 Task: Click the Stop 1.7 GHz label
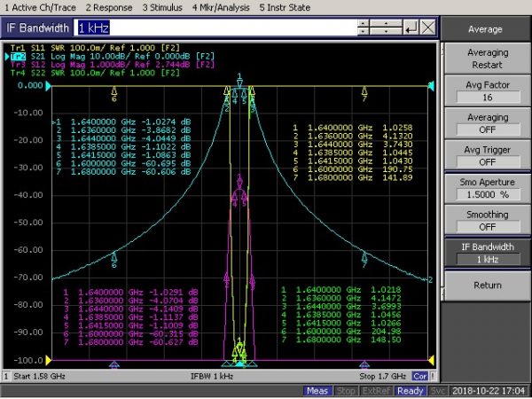point(382,376)
